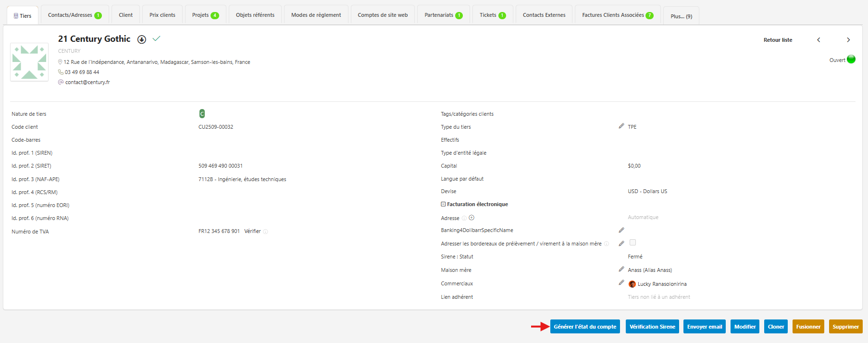Edit Banking4DolibarrSpecificName with pencil icon
Viewport: 868px width, 343px height.
(x=621, y=230)
